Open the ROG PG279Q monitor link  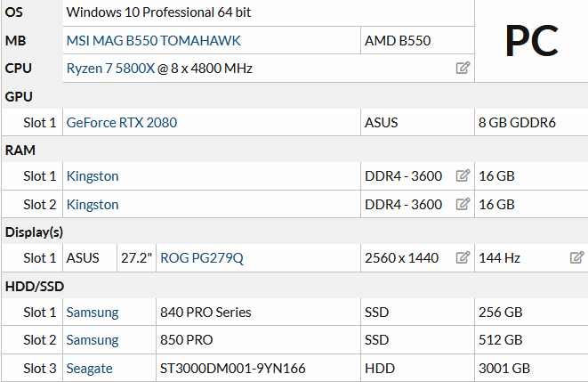(x=201, y=258)
